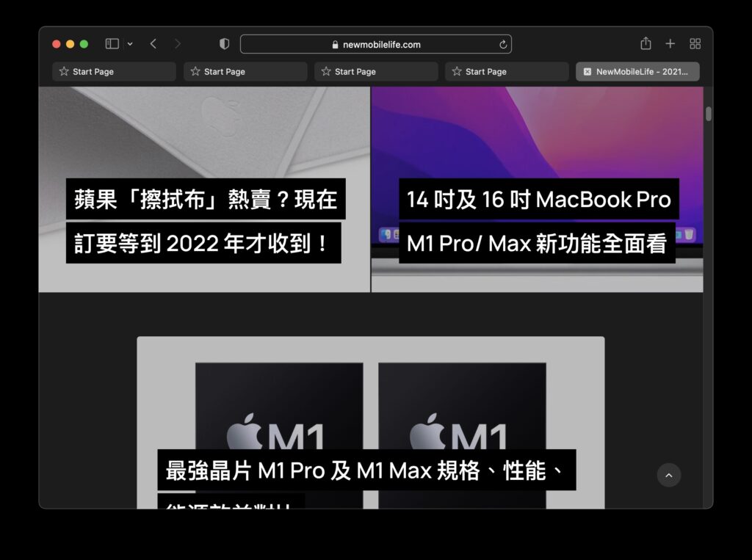The height and width of the screenshot is (560, 752).
Task: Click the vertical page scrollbar thumb
Action: pos(709,114)
